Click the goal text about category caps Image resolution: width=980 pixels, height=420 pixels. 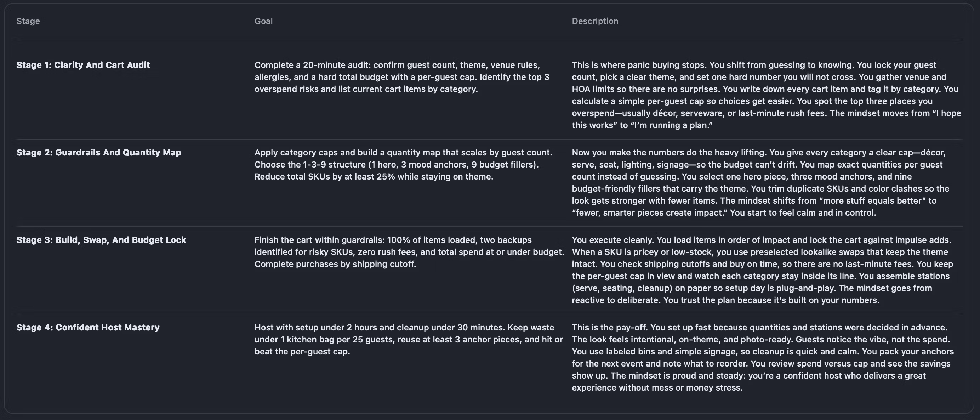pyautogui.click(x=403, y=164)
